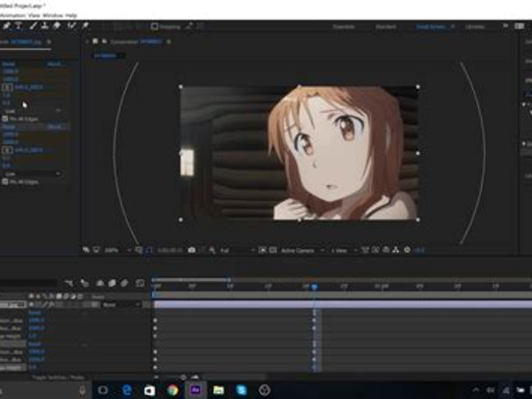Open the Full resolution dropdown
The height and width of the screenshot is (399, 532).
(237, 250)
